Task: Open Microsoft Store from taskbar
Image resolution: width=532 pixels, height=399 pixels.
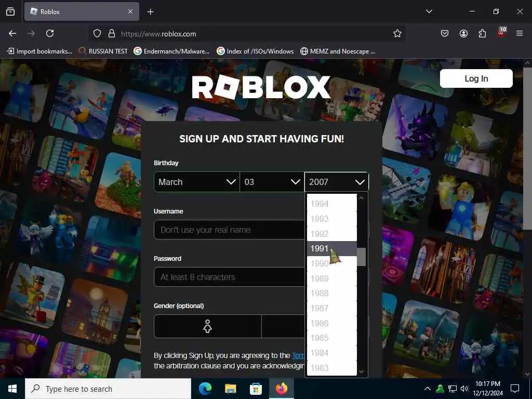Action: (x=256, y=389)
